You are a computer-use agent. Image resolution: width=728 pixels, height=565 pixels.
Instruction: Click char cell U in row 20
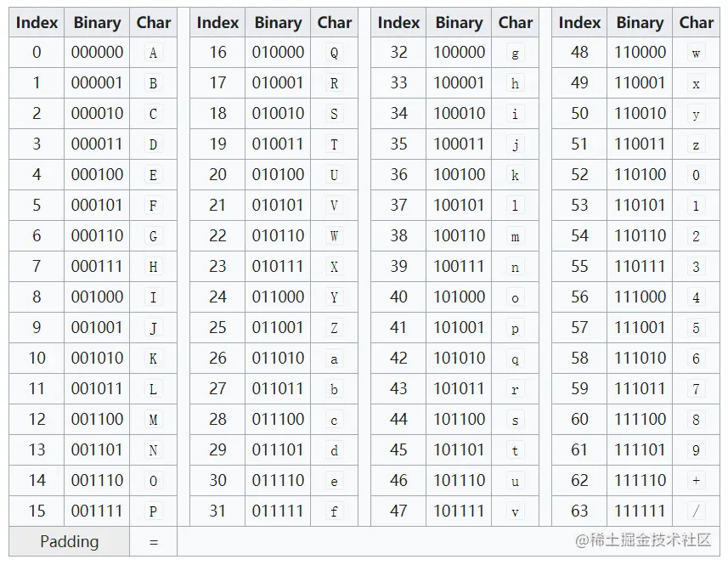point(335,175)
